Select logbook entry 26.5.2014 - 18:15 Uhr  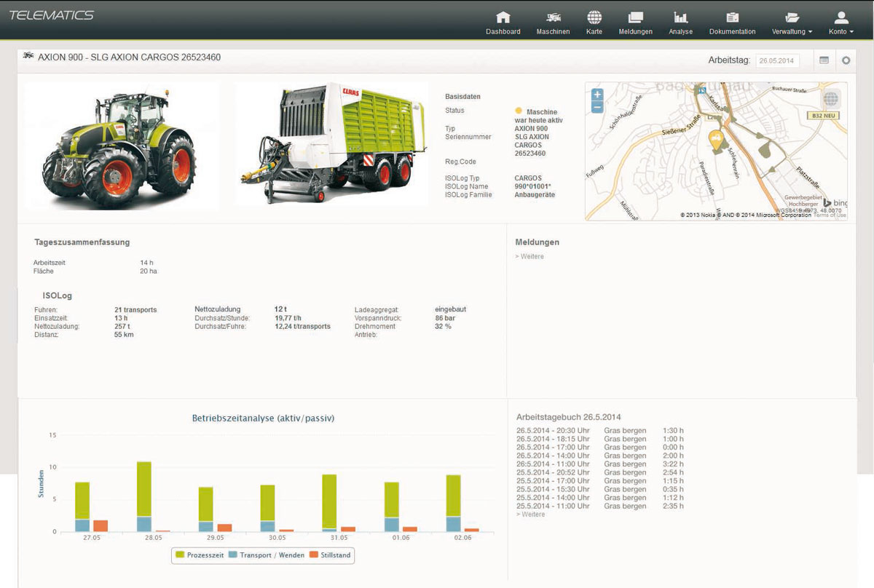pos(599,439)
